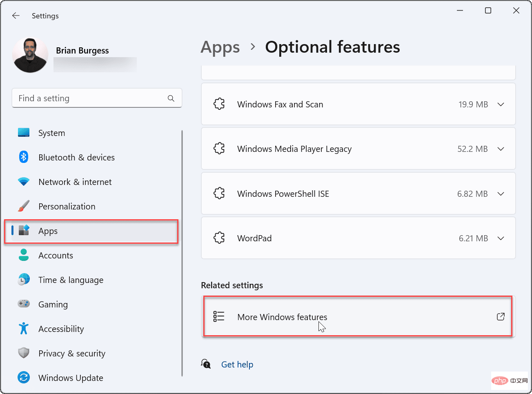Go to Apps breadcrumb in page title

coord(220,48)
